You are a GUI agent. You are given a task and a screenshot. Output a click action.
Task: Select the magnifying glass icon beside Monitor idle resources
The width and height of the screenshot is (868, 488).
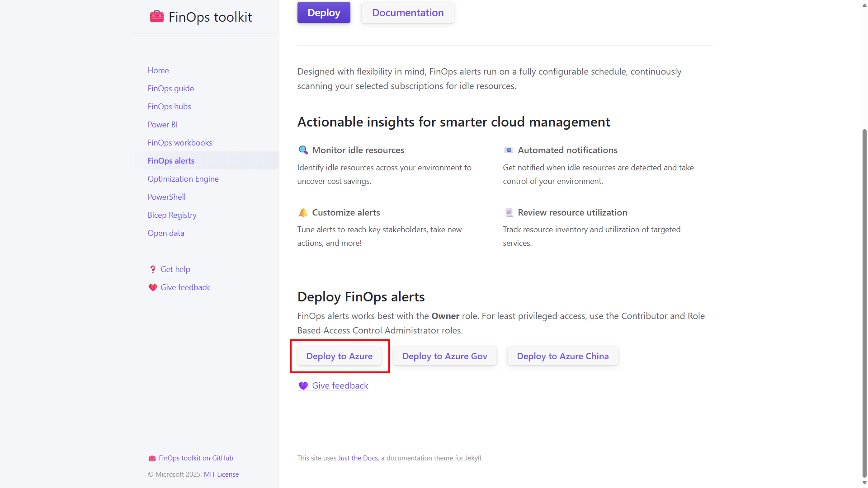303,150
